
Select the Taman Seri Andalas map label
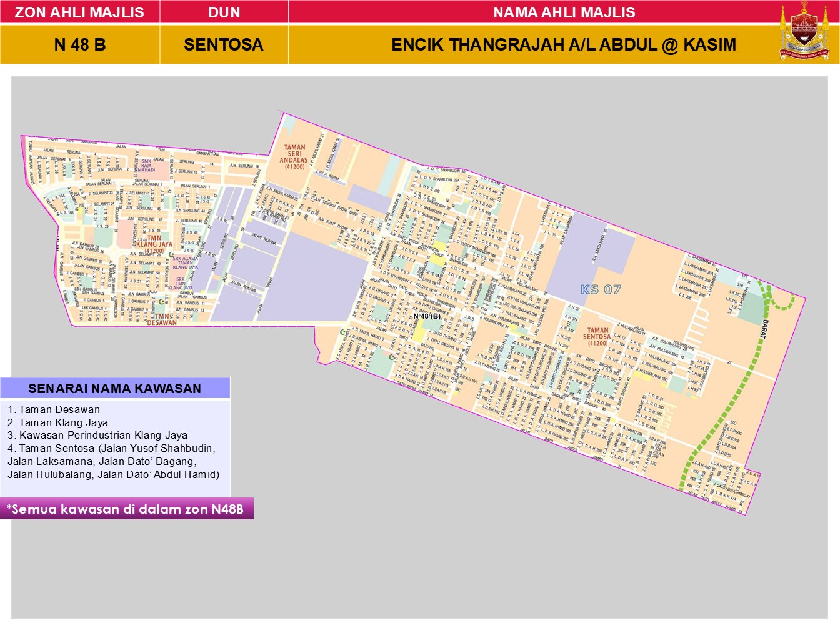[x=294, y=157]
